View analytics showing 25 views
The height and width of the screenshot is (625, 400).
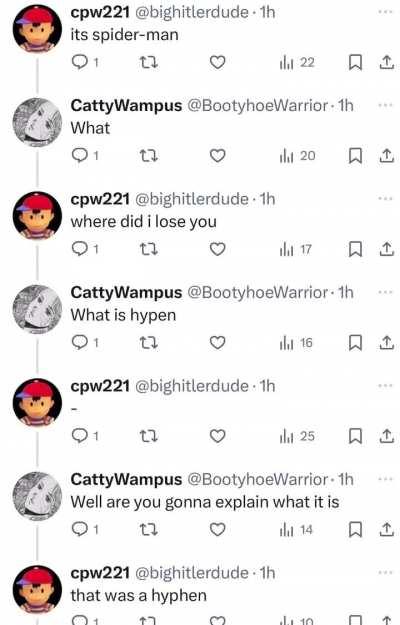pyautogui.click(x=297, y=436)
